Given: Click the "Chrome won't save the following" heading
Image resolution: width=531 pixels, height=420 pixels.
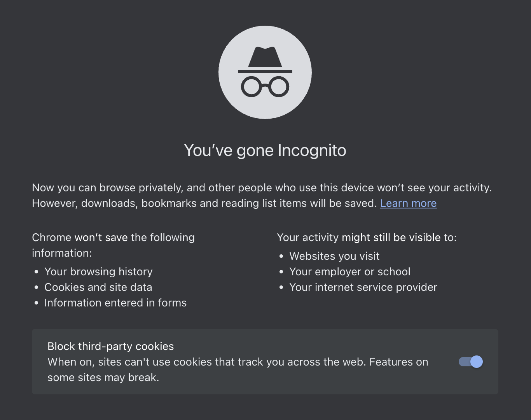Looking at the screenshot, I should click(113, 237).
